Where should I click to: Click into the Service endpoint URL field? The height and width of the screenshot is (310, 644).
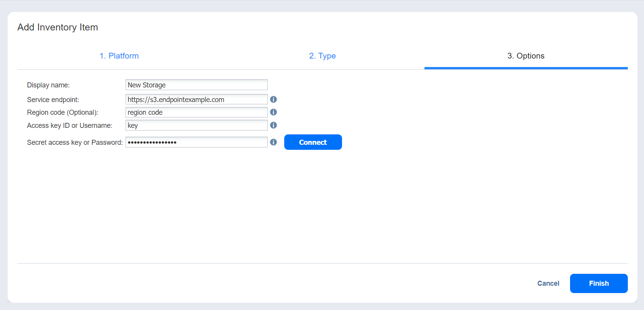[x=196, y=99]
